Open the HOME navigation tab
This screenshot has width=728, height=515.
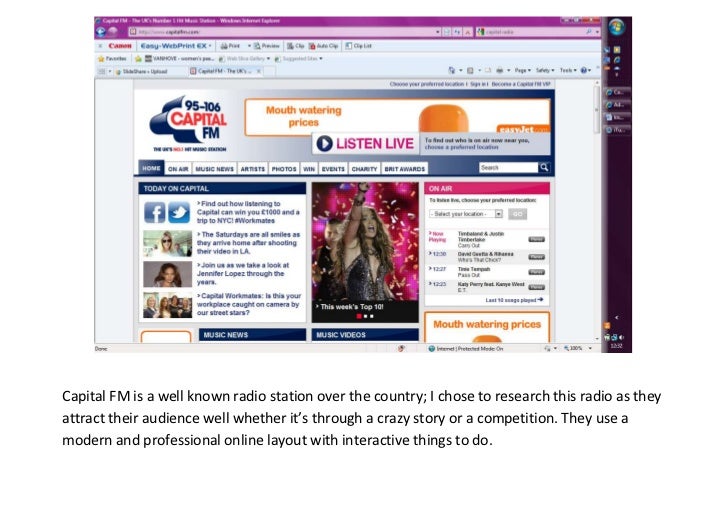151,168
